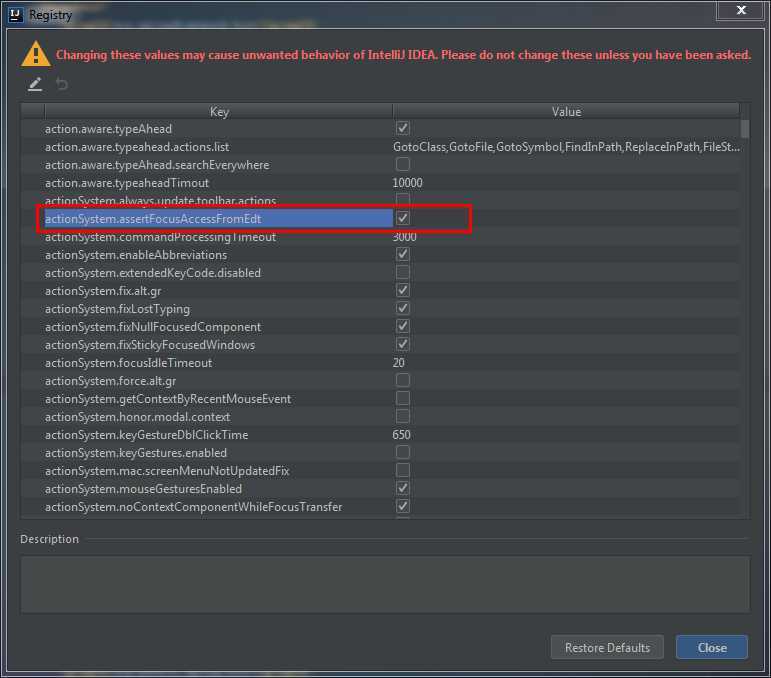The width and height of the screenshot is (771, 678).
Task: Check actionSystem.keyGestures.enabled checkbox
Action: click(x=402, y=452)
